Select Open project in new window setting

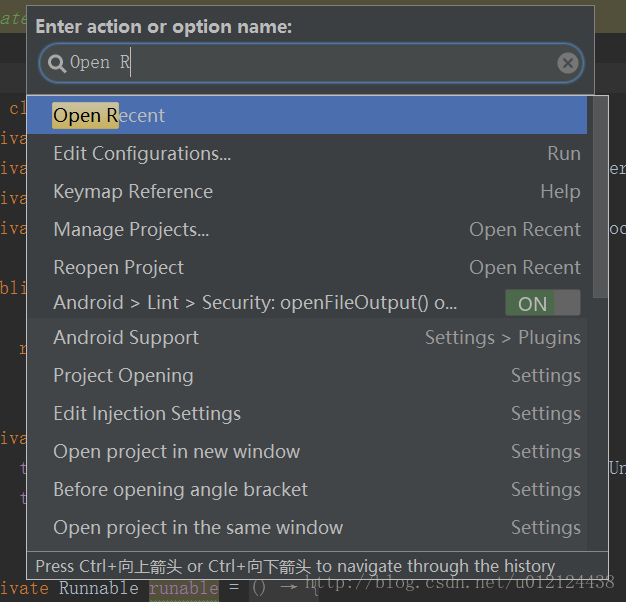pyautogui.click(x=307, y=452)
